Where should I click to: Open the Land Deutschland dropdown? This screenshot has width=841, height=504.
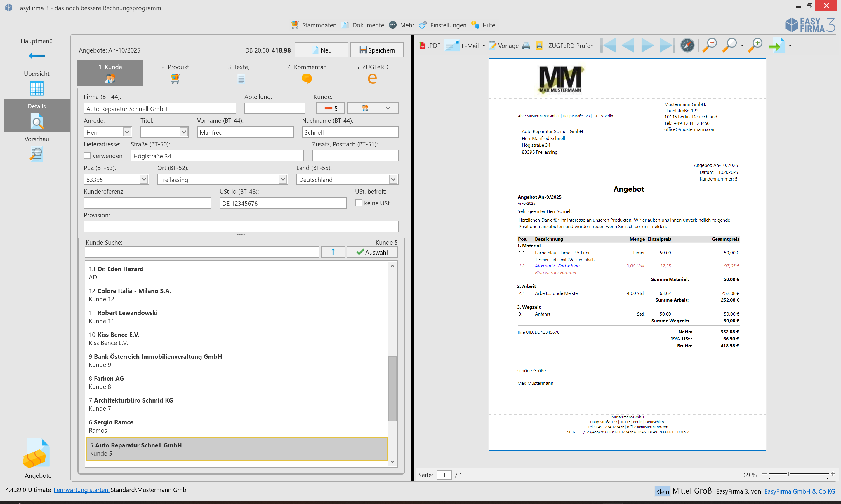pyautogui.click(x=393, y=179)
